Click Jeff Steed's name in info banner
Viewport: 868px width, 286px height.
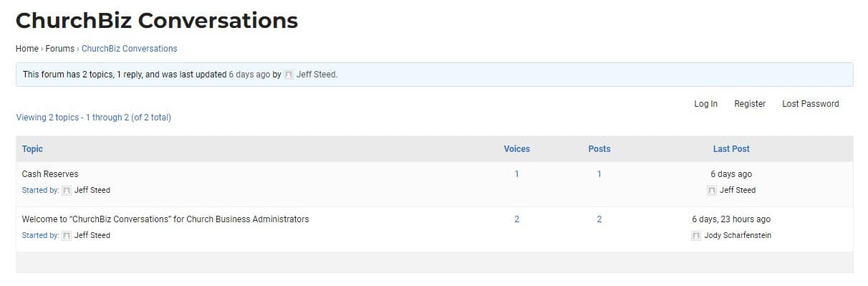click(x=316, y=75)
